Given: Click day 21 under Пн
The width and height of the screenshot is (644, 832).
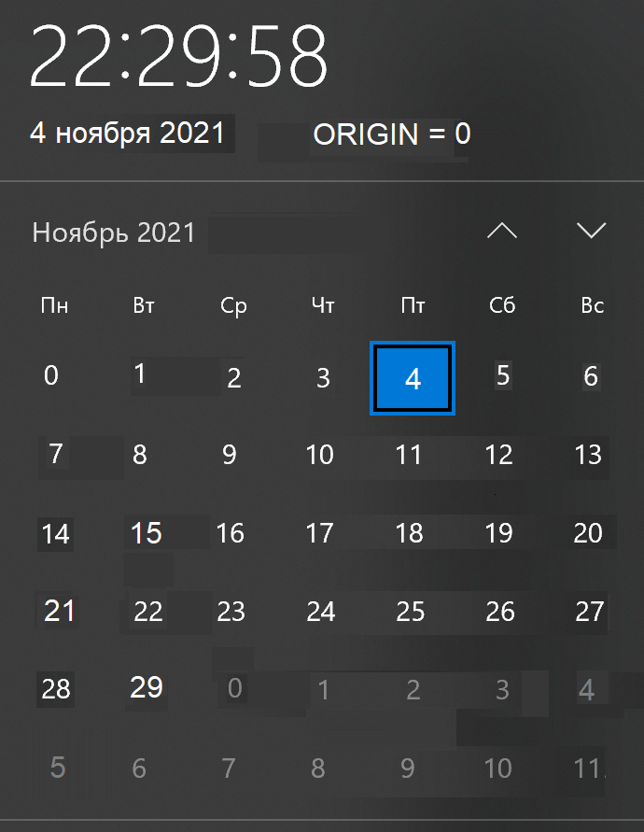Looking at the screenshot, I should click(60, 612).
